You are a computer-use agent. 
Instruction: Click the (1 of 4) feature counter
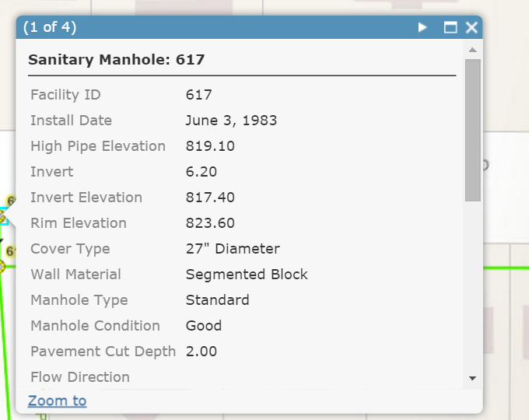pos(50,27)
